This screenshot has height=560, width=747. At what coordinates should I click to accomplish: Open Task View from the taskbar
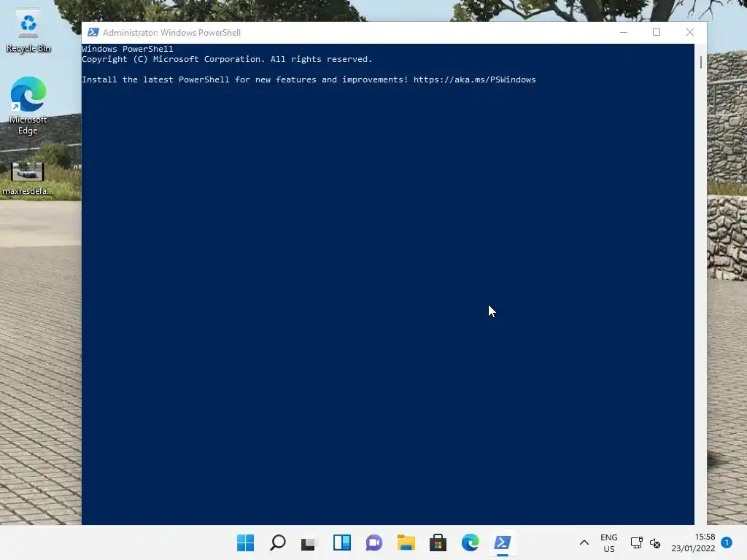(309, 542)
